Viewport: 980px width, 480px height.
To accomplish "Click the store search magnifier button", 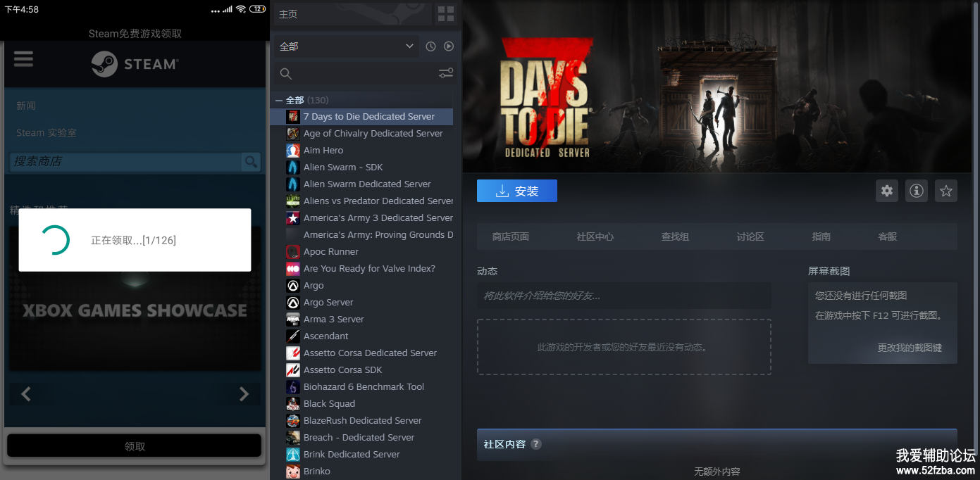I will (251, 162).
